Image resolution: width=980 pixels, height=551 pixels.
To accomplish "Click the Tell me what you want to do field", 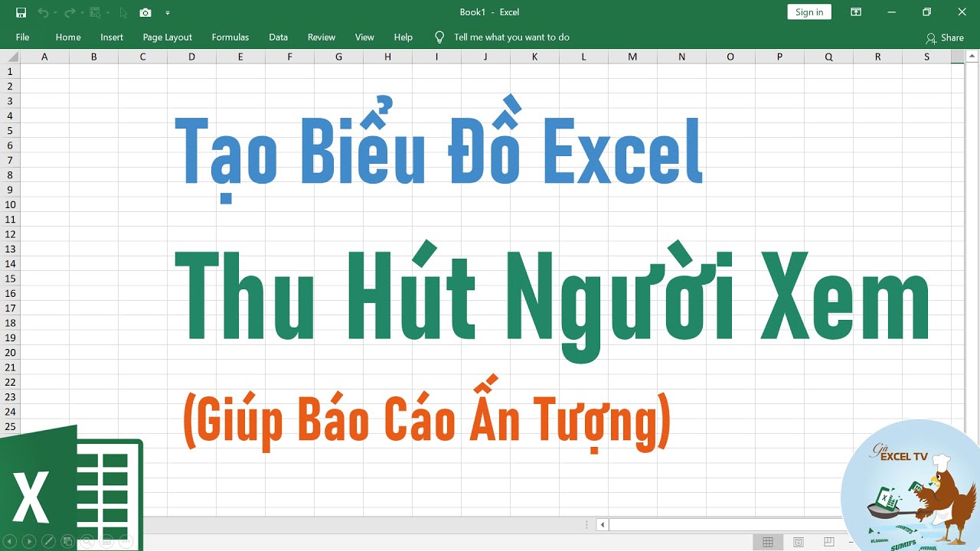I will coord(511,37).
